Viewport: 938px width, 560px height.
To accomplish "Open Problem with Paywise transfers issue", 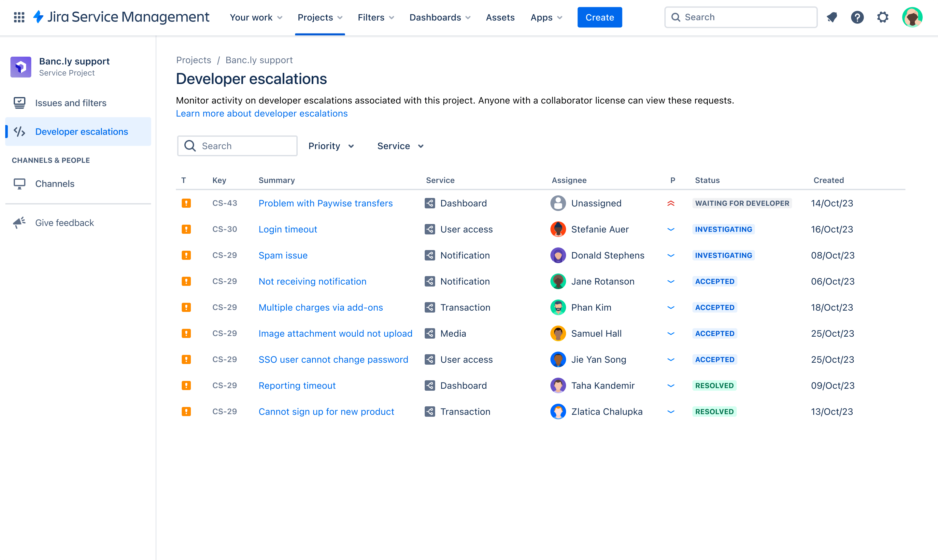I will [x=325, y=203].
